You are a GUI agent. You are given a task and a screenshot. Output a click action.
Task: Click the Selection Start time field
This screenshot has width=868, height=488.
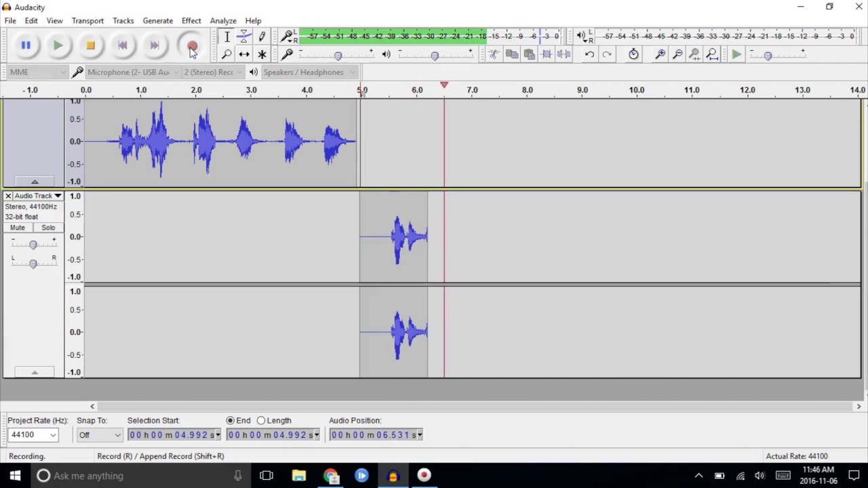pyautogui.click(x=174, y=435)
